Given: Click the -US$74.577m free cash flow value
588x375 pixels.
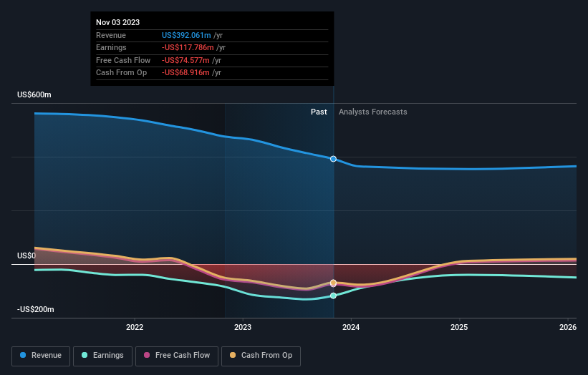Looking at the screenshot, I should tap(185, 60).
